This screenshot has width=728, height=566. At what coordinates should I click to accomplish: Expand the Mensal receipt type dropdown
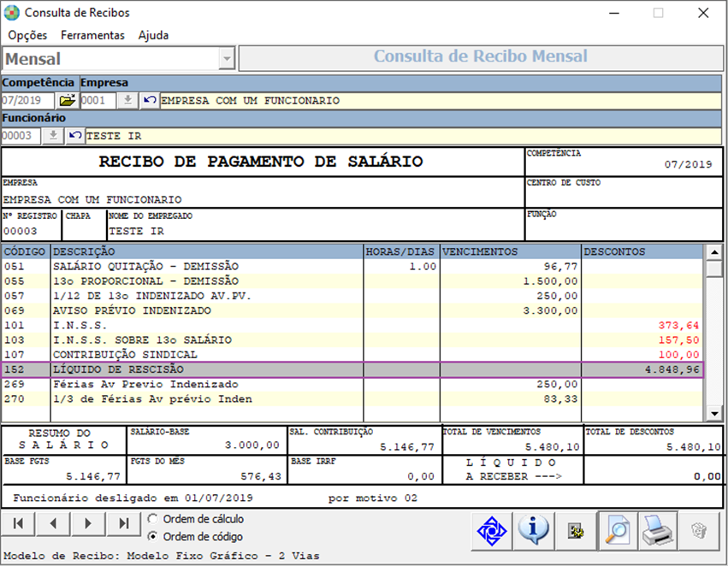click(x=227, y=59)
